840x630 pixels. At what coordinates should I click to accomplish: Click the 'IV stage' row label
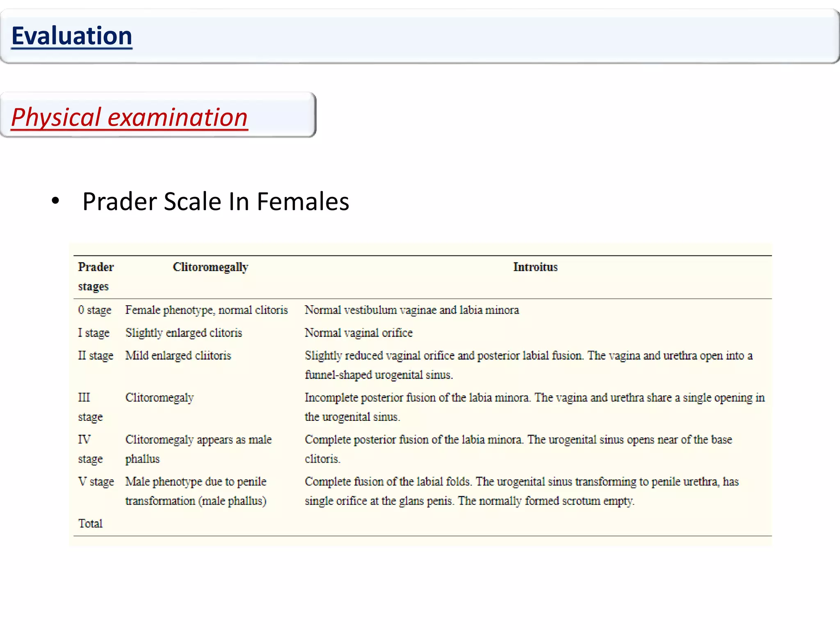pos(90,449)
